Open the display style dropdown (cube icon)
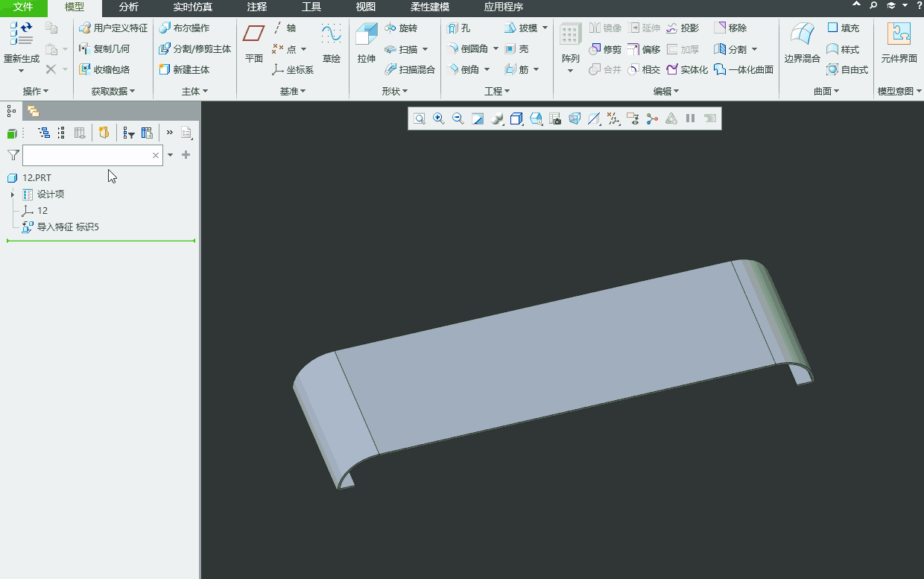This screenshot has width=924, height=579. [x=517, y=118]
